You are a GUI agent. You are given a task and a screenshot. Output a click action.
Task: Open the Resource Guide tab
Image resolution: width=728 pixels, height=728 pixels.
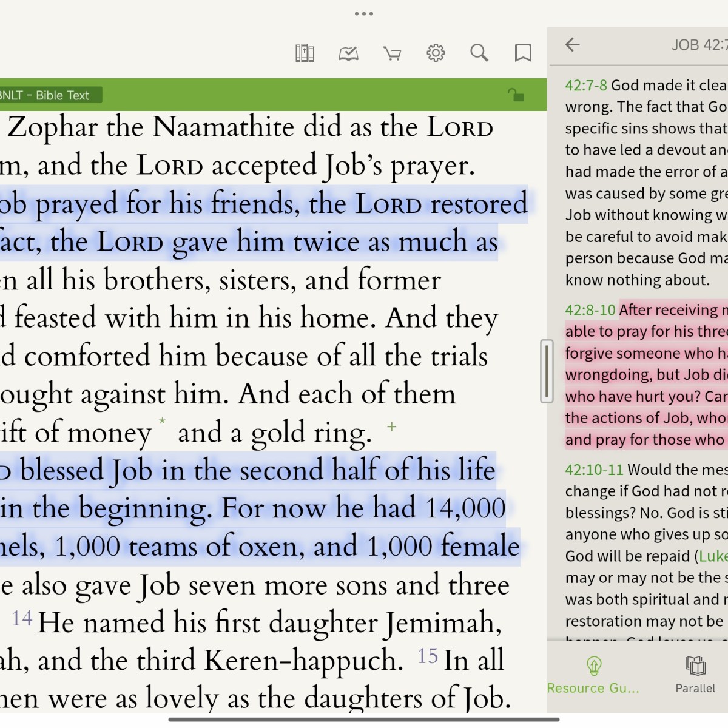pos(593,674)
